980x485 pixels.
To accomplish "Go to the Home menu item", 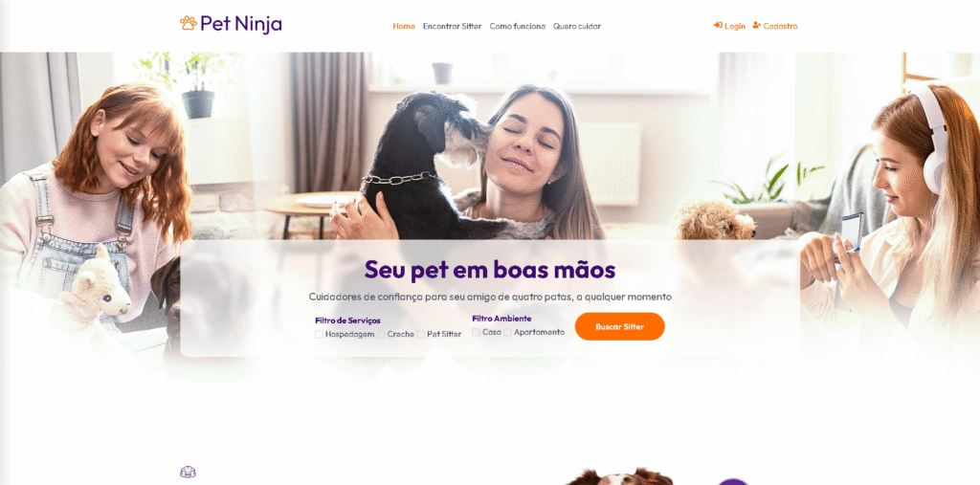I will [404, 26].
